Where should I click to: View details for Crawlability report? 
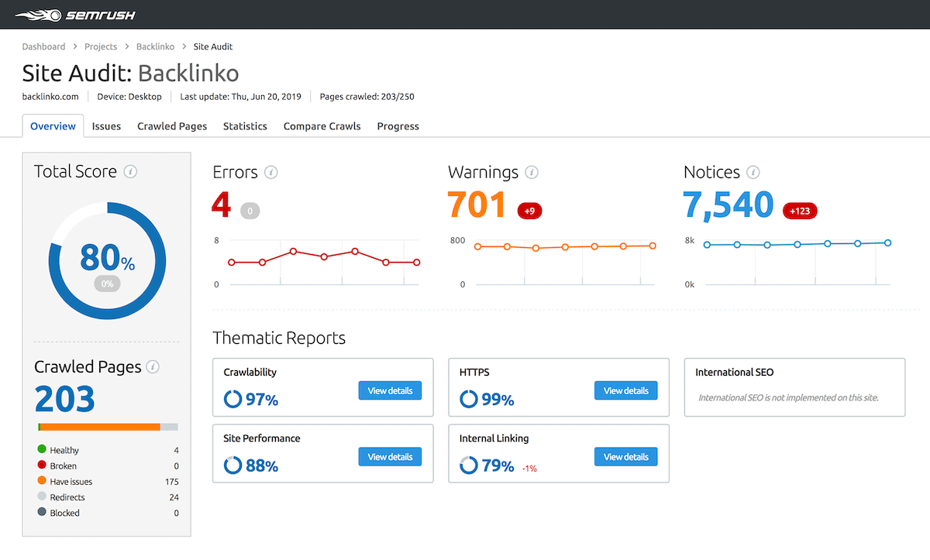coord(390,390)
